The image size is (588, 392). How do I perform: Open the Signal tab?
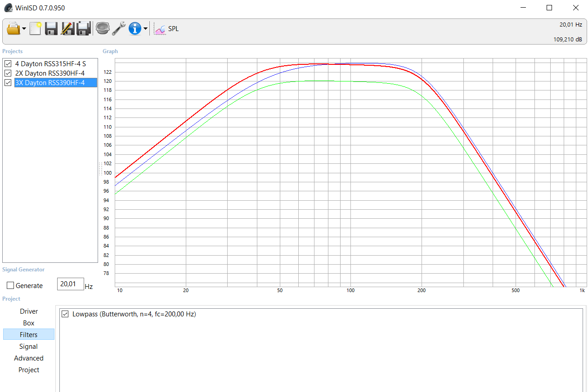click(29, 347)
